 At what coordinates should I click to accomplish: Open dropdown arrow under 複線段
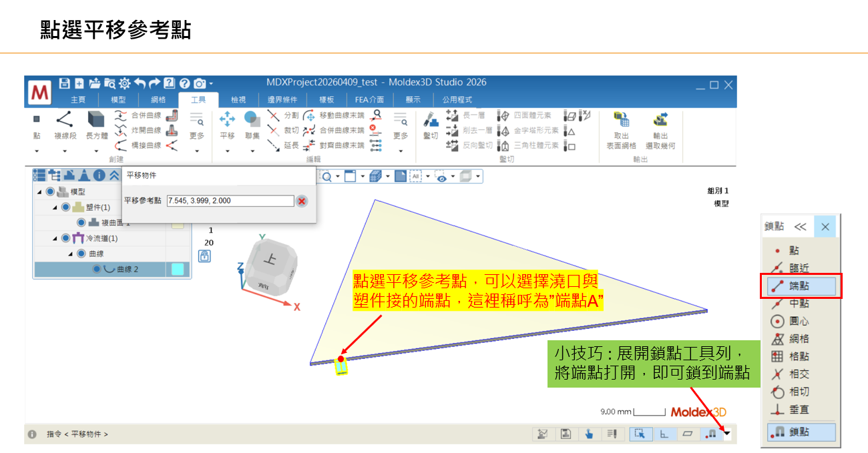coord(65,151)
